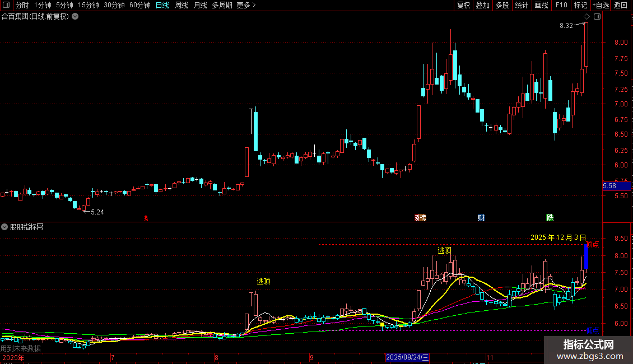Open dropdown next to 合百集团 title

point(75,16)
